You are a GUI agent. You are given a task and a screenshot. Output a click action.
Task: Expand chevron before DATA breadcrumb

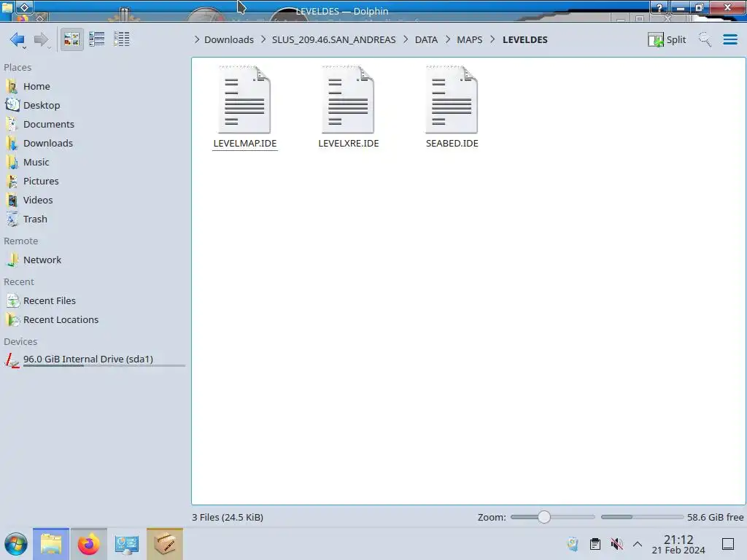(x=406, y=39)
